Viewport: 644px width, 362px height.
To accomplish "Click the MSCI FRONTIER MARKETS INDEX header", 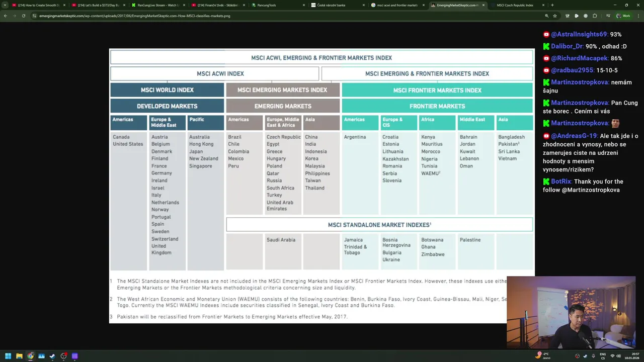I will click(x=437, y=90).
